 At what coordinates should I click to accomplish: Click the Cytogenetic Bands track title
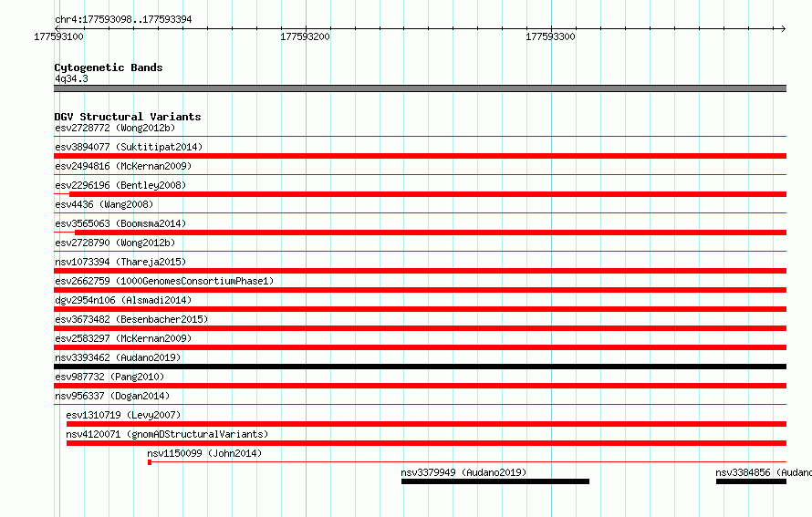[109, 67]
